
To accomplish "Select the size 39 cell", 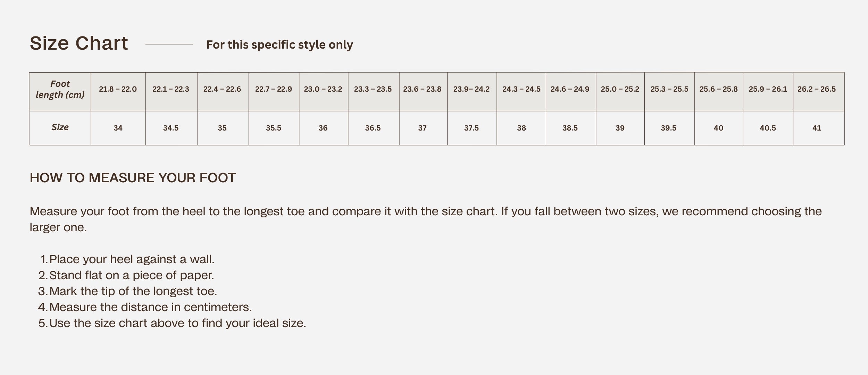I will coord(620,128).
